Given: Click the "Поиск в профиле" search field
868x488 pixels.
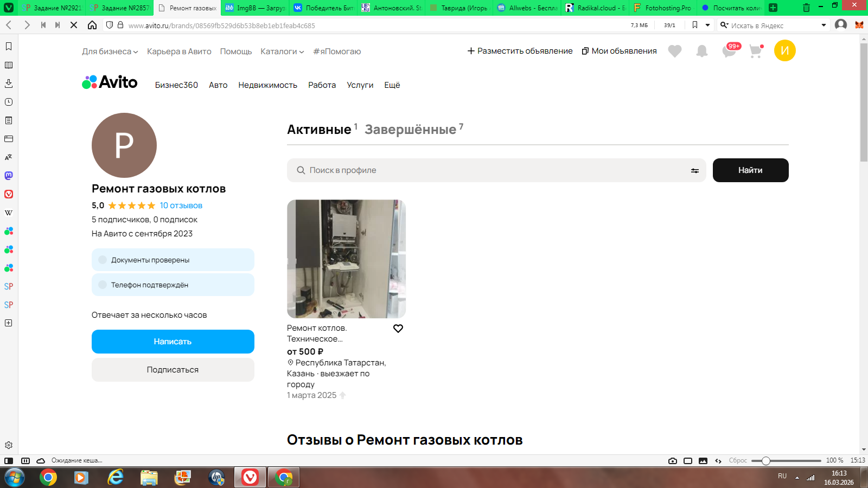Looking at the screenshot, I should point(488,170).
